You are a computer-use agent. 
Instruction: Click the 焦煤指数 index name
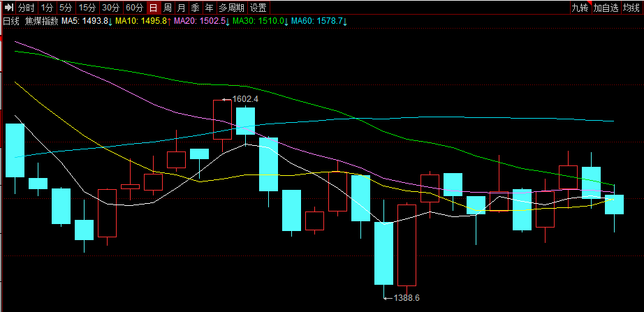tap(41, 22)
